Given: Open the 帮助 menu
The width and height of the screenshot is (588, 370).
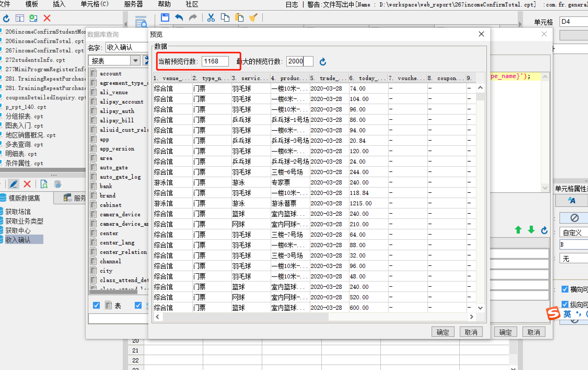Looking at the screenshot, I should tap(164, 4).
